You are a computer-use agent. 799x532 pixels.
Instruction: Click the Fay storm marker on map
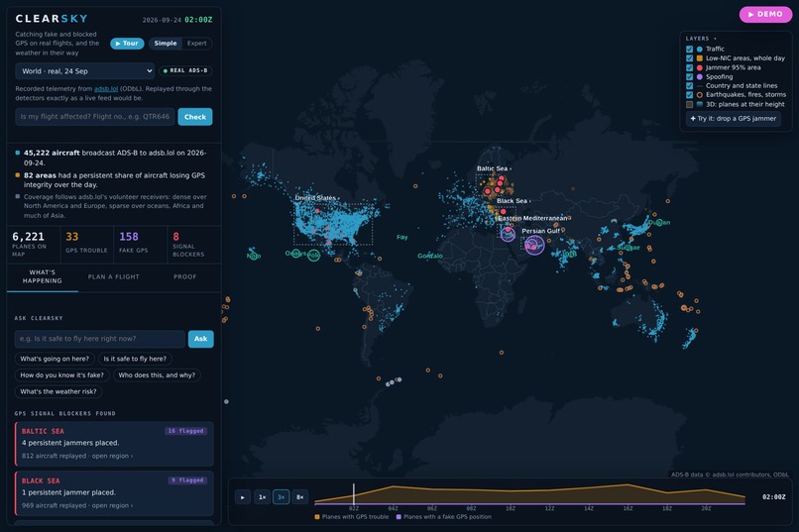402,237
